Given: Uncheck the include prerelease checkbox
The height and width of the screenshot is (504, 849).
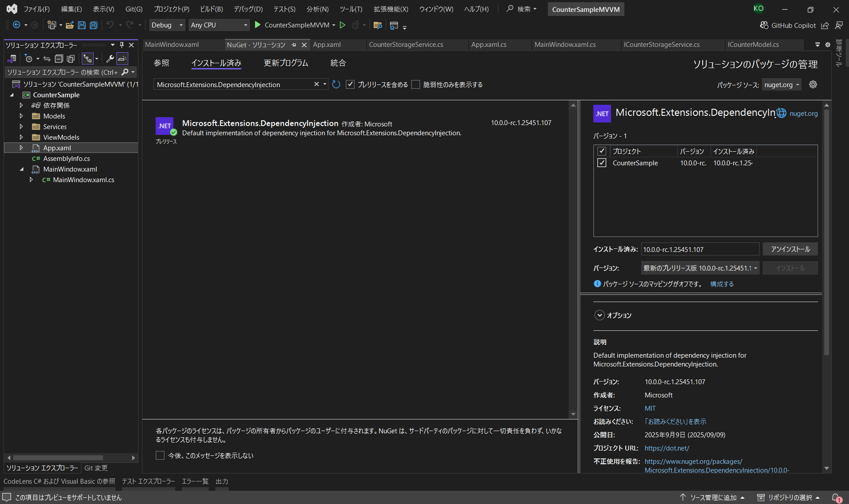Looking at the screenshot, I should pos(350,84).
